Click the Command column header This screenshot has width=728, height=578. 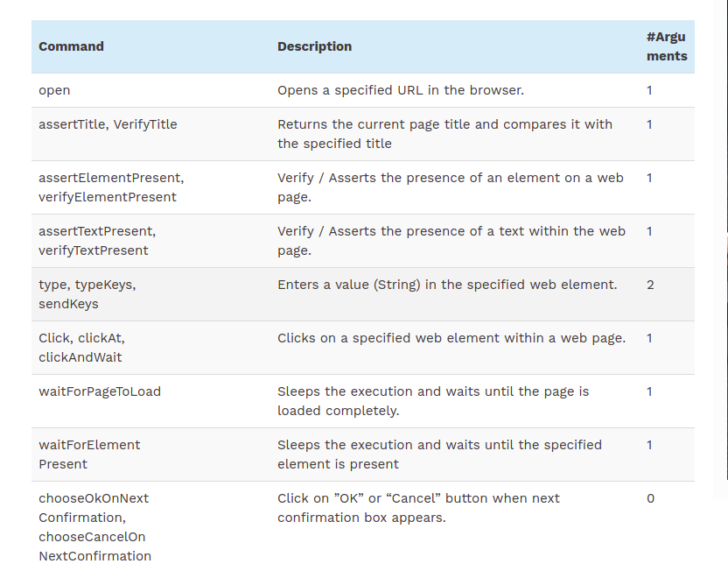pos(71,46)
